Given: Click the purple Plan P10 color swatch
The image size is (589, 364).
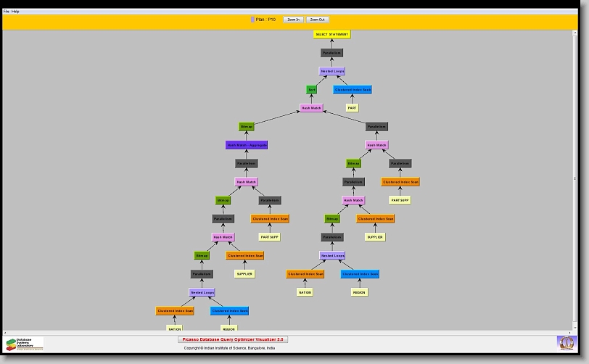Looking at the screenshot, I should click(x=252, y=20).
